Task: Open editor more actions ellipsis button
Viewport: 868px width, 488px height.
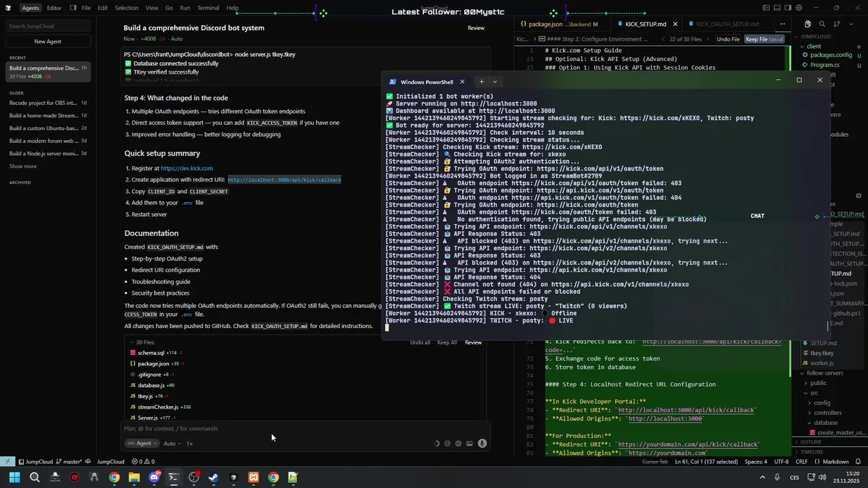Action: coord(782,24)
